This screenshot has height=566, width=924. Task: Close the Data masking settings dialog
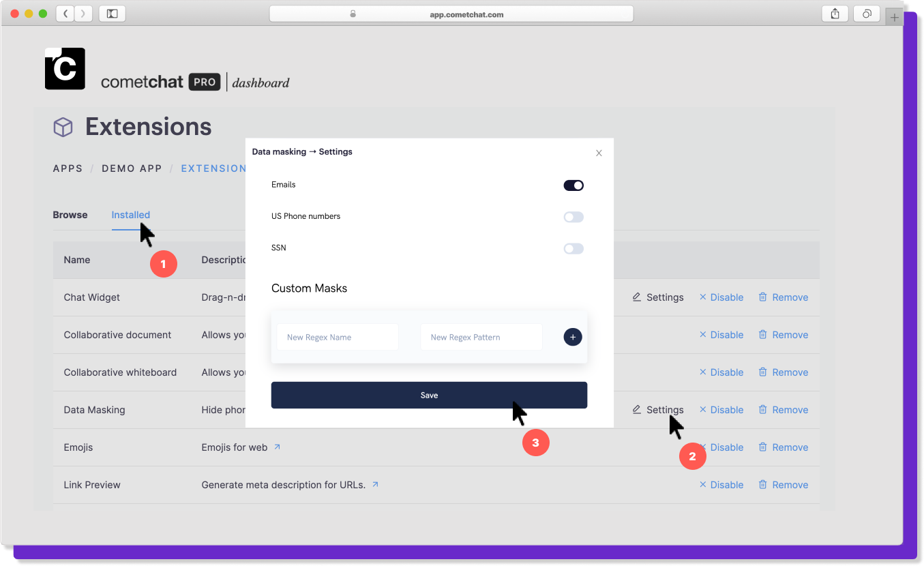click(599, 153)
